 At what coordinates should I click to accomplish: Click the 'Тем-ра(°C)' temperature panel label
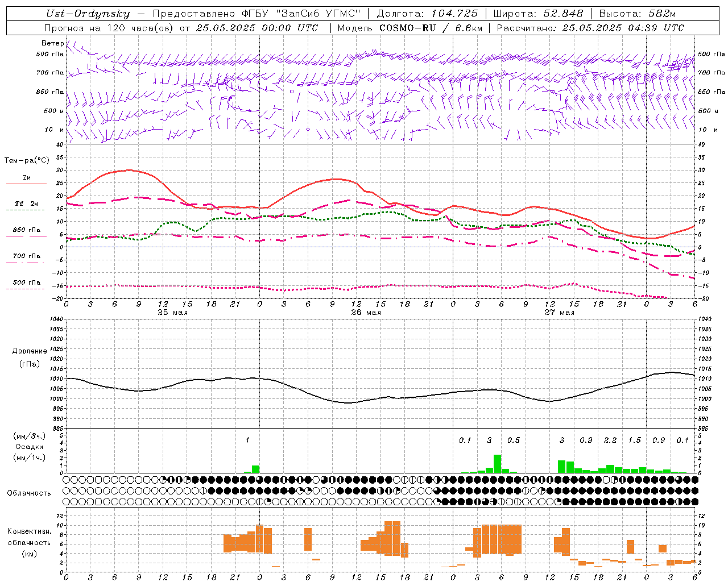pyautogui.click(x=27, y=161)
